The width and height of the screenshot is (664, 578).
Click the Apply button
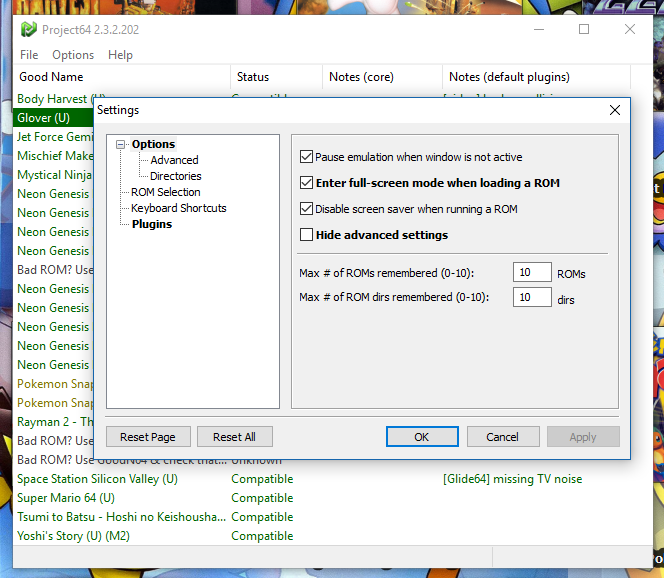coord(583,437)
